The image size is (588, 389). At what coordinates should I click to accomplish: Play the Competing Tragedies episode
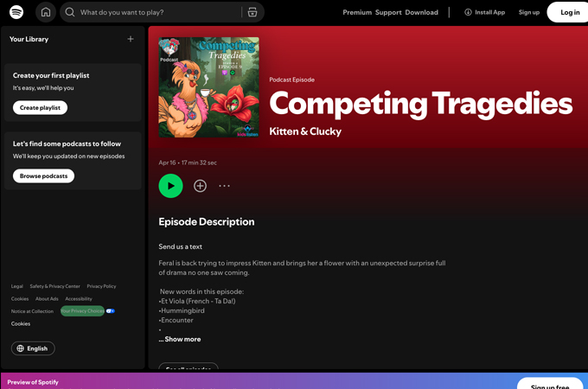pos(170,186)
